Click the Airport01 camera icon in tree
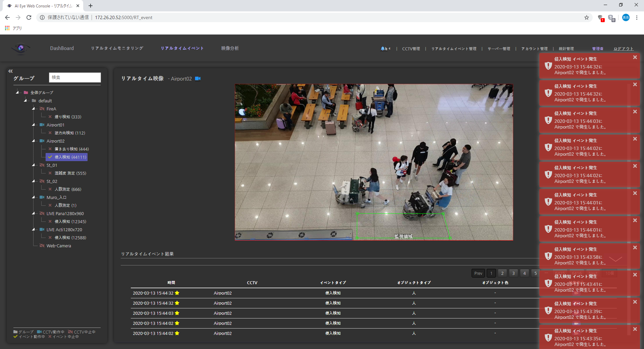The width and height of the screenshot is (644, 349). (42, 125)
